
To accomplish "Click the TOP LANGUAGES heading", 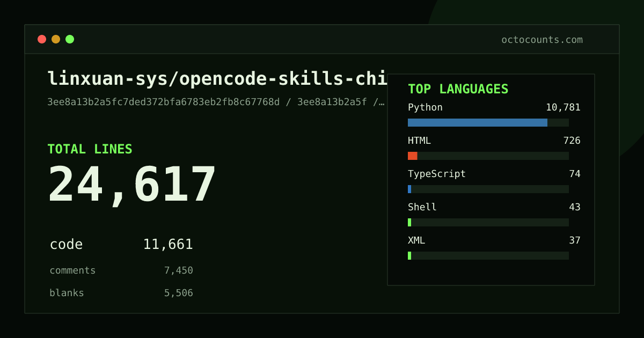I will tap(458, 89).
